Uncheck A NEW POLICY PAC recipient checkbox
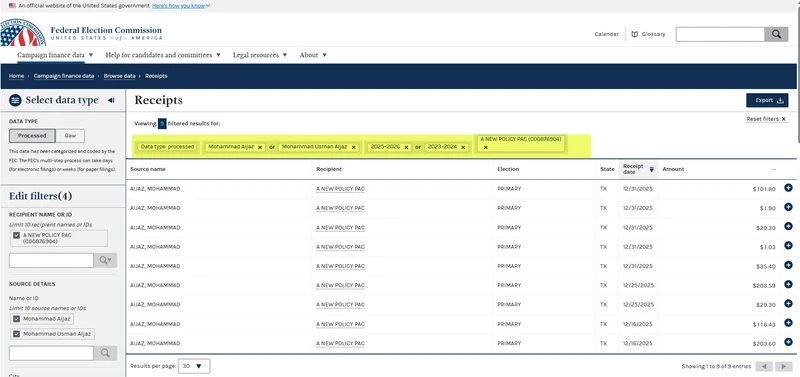Screen dimensions: 800x377 coord(17,235)
